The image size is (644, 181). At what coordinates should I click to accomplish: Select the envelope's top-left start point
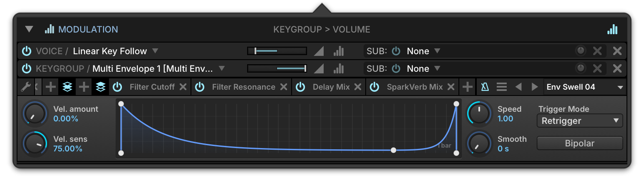121,103
